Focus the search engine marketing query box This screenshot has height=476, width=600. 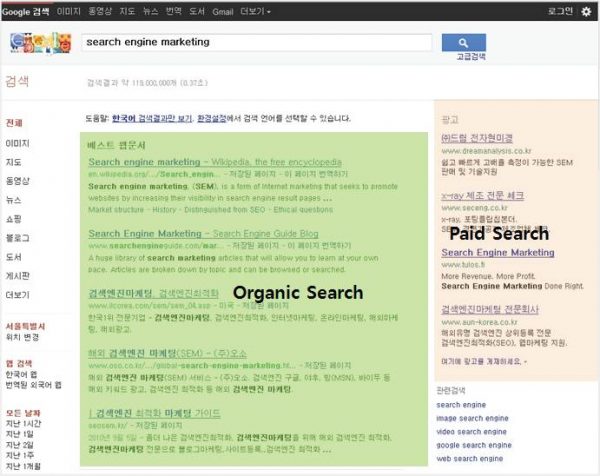pos(256,42)
